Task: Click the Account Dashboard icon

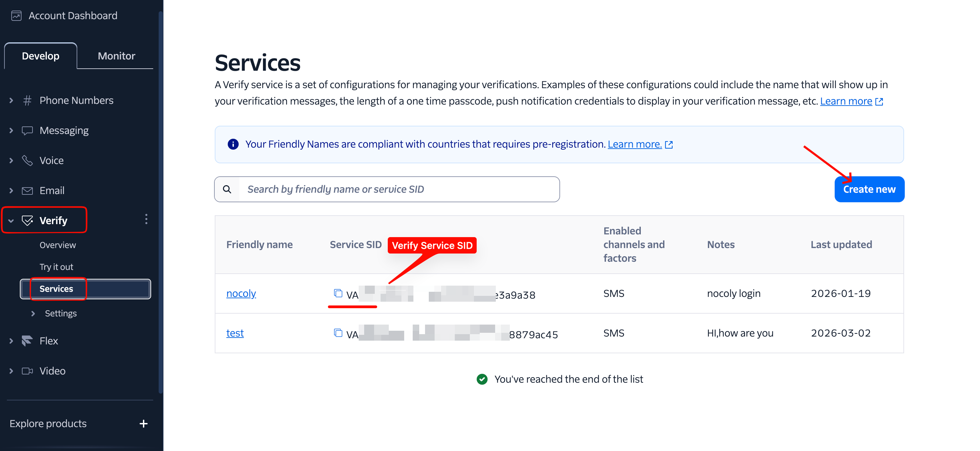Action: point(16,16)
